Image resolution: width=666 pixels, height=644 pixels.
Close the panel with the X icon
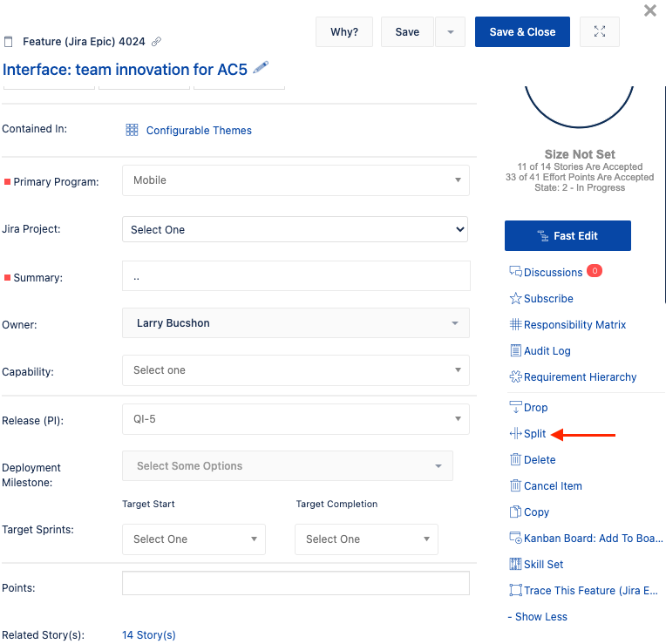(649, 10)
